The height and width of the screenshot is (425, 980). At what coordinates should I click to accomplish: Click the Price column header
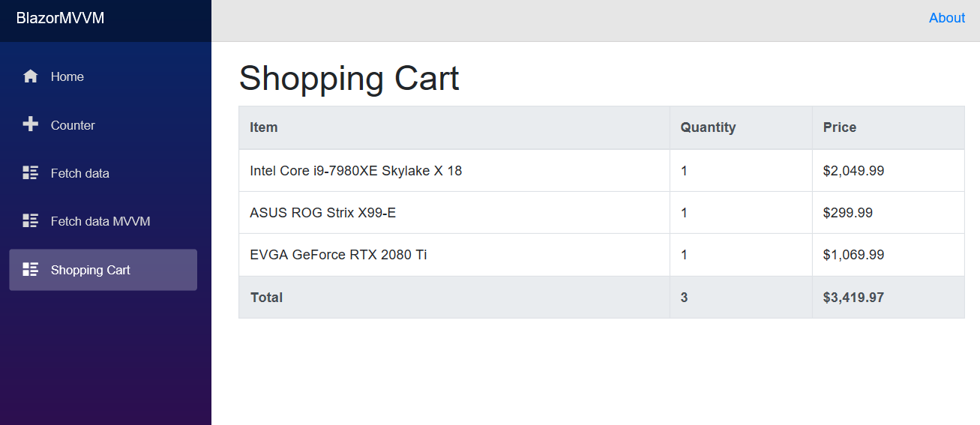pos(839,127)
